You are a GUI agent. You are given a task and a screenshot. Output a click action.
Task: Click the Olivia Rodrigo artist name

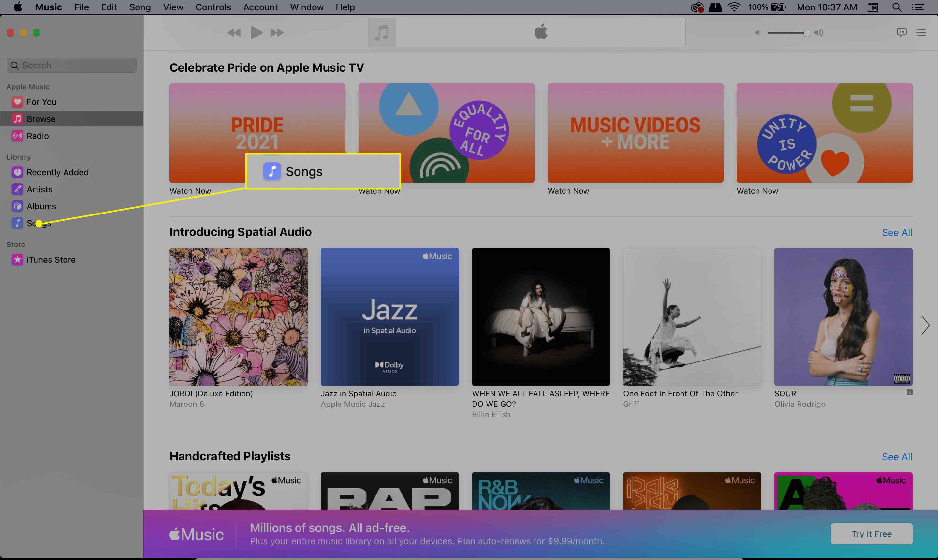click(800, 404)
